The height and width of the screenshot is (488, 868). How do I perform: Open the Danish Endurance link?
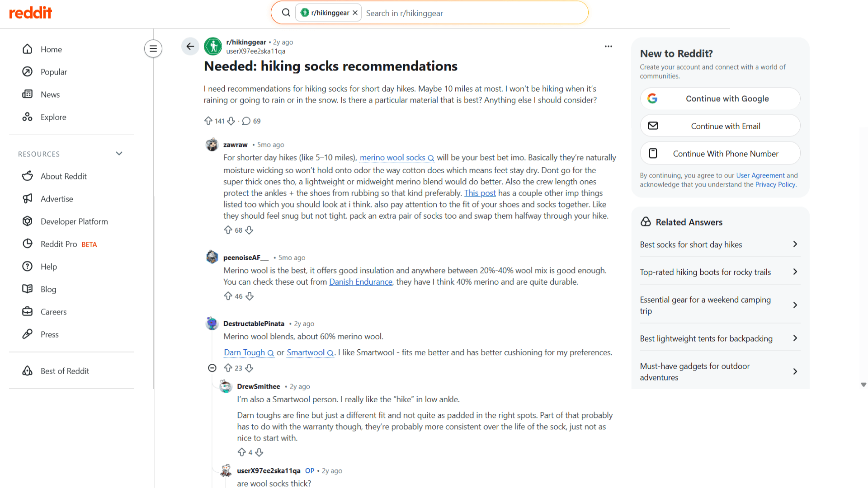(x=360, y=282)
